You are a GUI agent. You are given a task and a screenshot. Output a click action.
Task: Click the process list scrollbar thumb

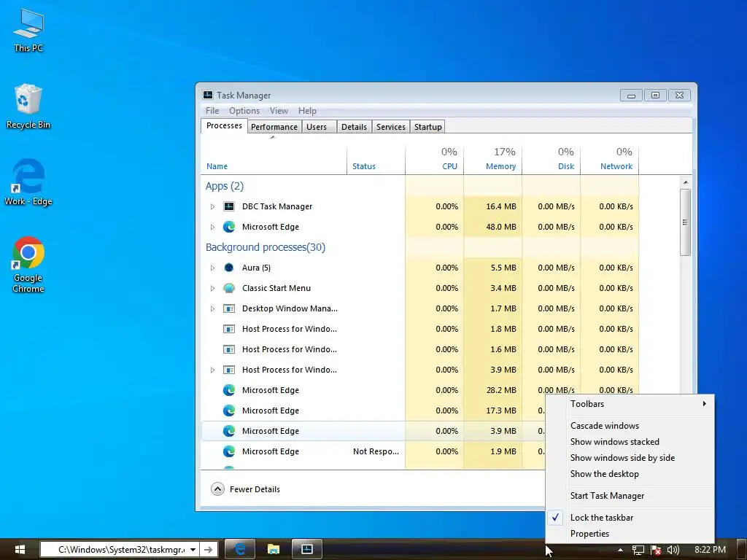point(685,222)
